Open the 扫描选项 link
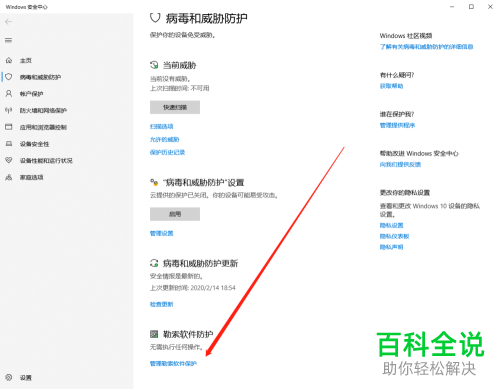This screenshot has height=389, width=500. pos(162,126)
